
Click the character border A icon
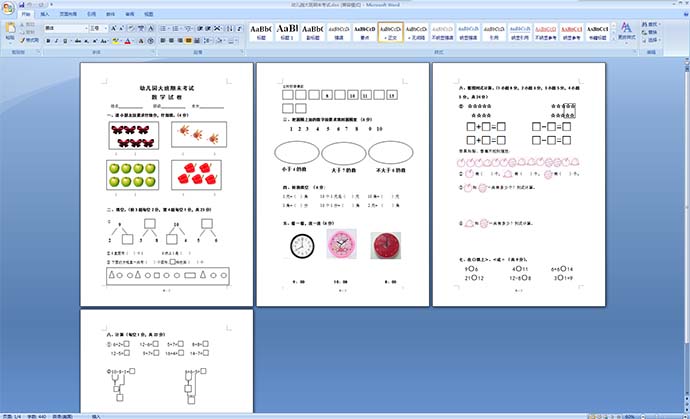click(x=151, y=28)
